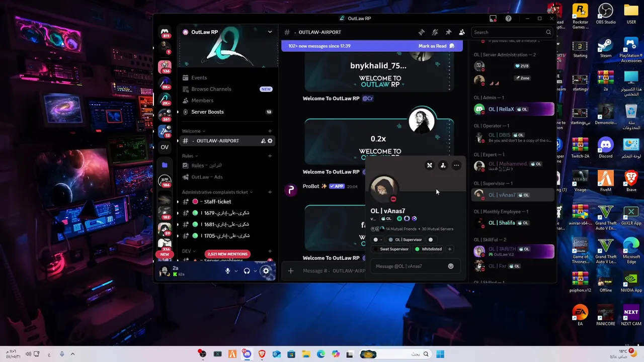Add channel in Rules category plus
The width and height of the screenshot is (644, 362).
coord(270,156)
